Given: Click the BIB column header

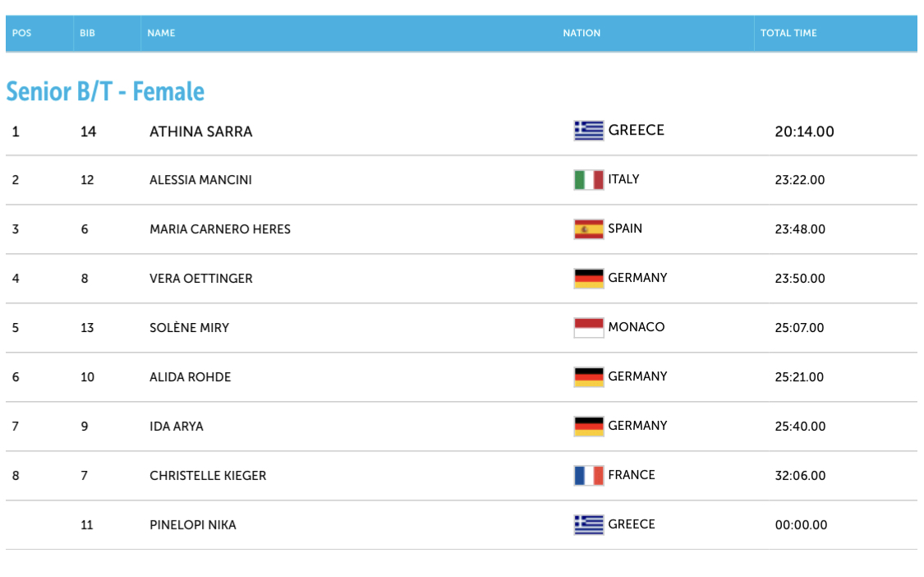Looking at the screenshot, I should (x=88, y=34).
